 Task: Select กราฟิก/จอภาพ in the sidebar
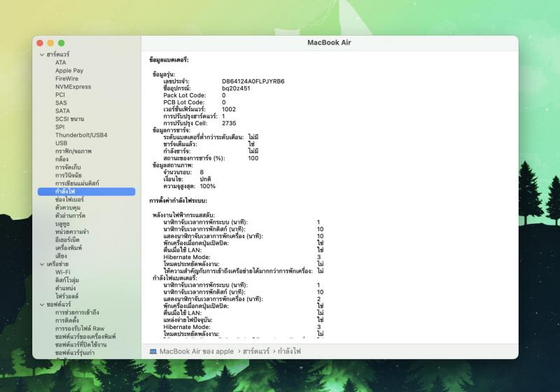pyautogui.click(x=73, y=151)
